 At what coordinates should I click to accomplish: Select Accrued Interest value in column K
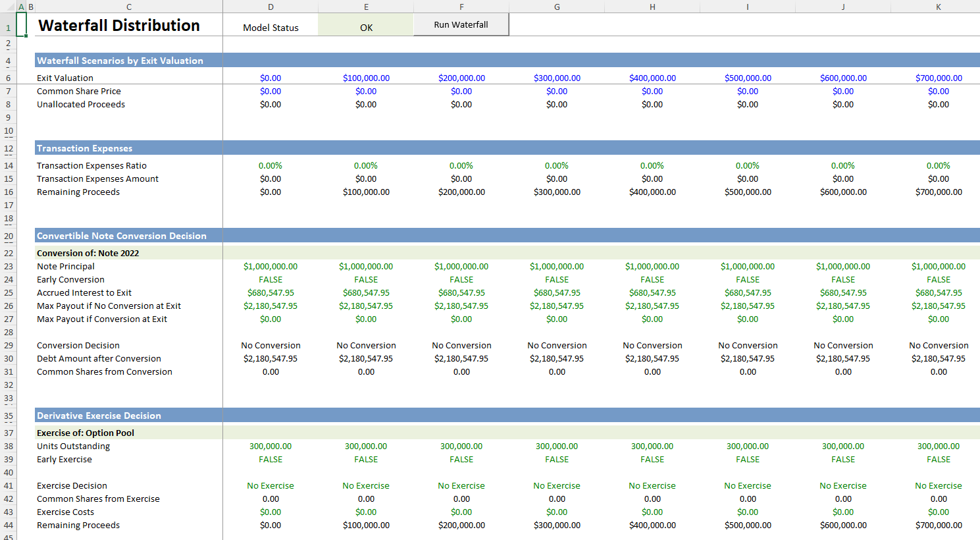coord(939,292)
